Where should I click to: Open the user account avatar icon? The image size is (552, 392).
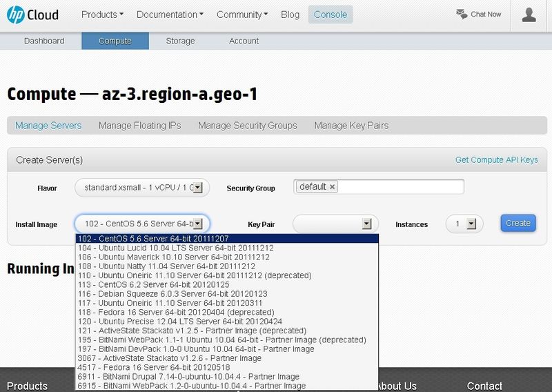tap(529, 15)
